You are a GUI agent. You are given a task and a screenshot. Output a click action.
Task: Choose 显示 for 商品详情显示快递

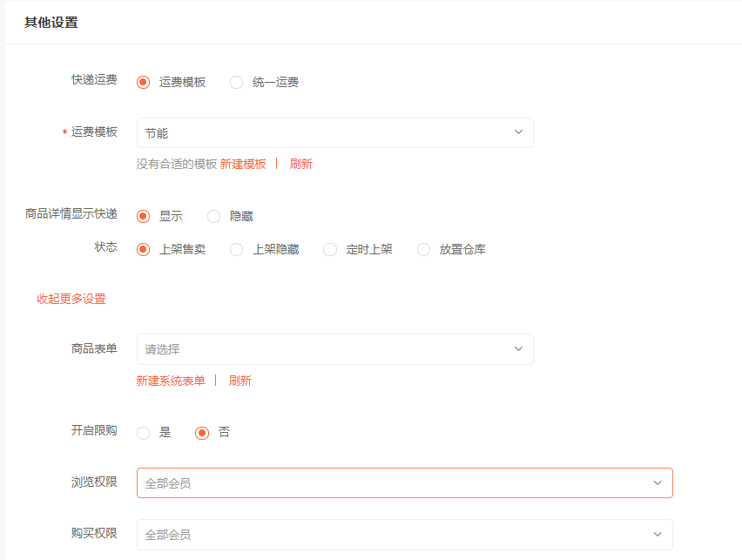(x=144, y=216)
